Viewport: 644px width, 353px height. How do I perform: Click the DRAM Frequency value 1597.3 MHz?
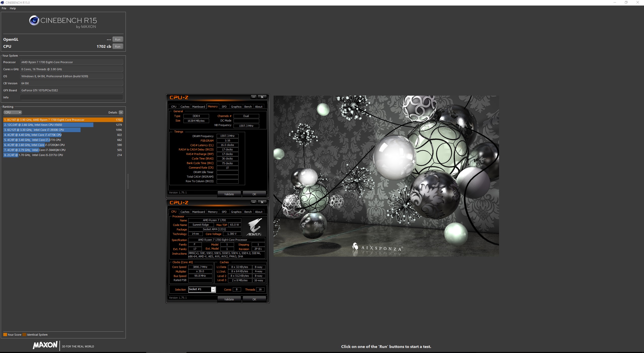(x=228, y=136)
